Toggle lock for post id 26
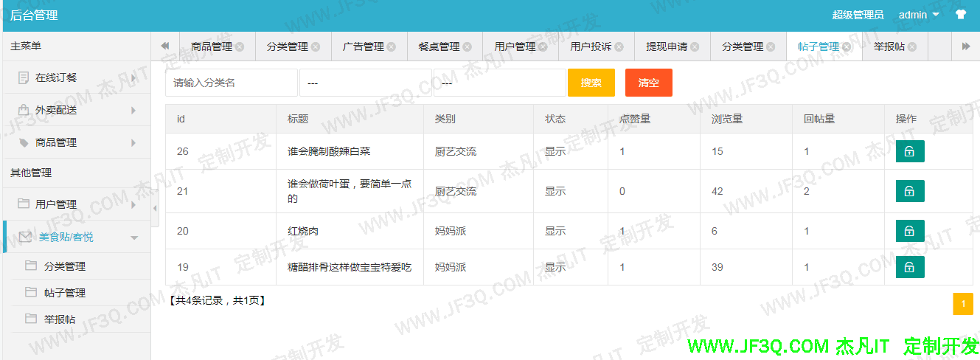Image resolution: width=980 pixels, height=360 pixels. pos(909,151)
